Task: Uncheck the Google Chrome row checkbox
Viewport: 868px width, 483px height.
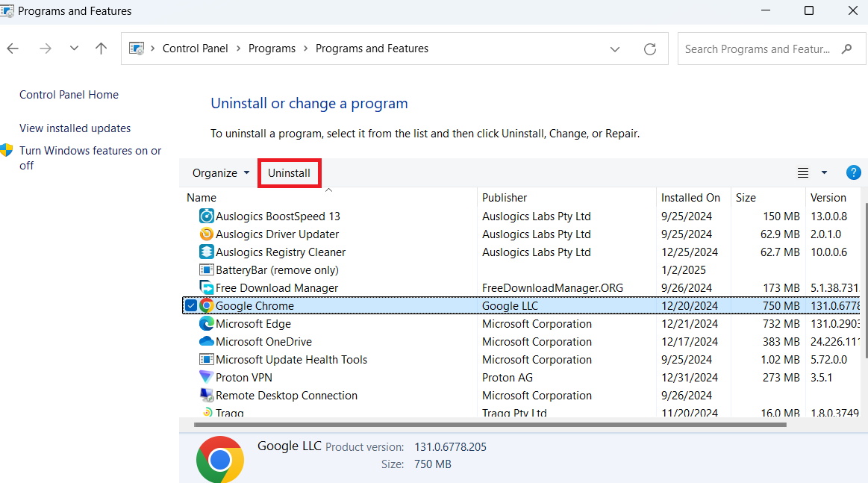Action: pyautogui.click(x=191, y=306)
